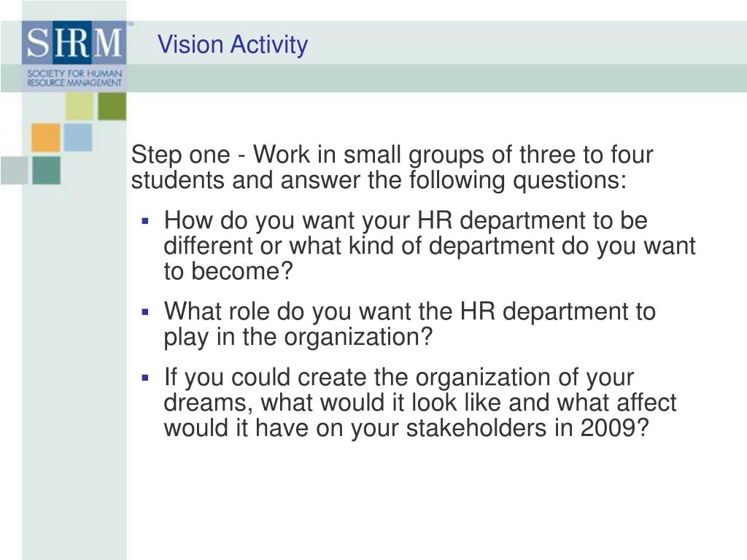Viewport: 747px width, 560px height.
Task: Click the light blue decorative square
Action: (x=77, y=137)
